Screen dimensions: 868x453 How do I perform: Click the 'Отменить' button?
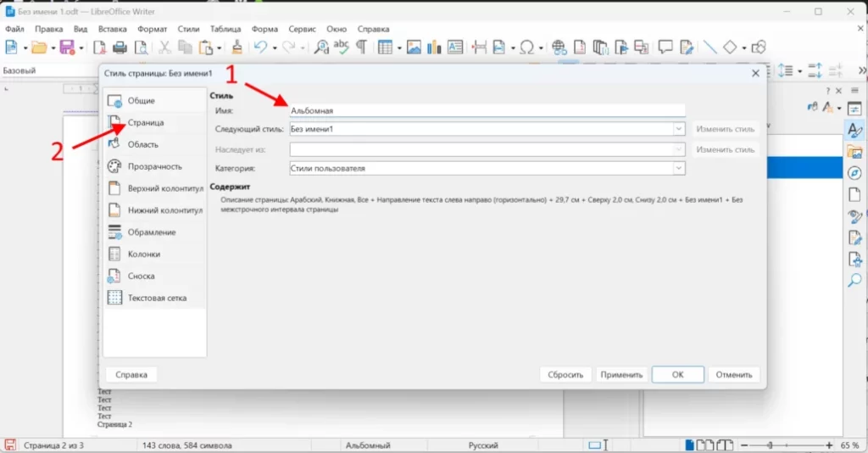(x=734, y=375)
